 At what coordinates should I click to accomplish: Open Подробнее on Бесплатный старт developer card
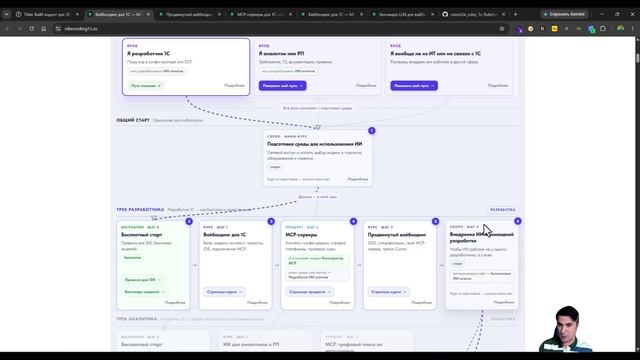[x=175, y=303]
